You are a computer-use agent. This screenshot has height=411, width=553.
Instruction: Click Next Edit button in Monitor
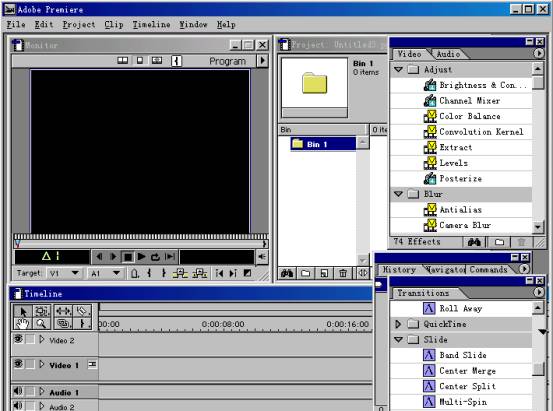233,273
